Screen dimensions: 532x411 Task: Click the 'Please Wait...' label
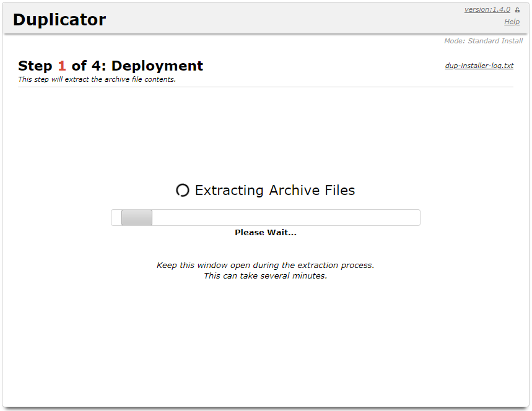point(266,233)
